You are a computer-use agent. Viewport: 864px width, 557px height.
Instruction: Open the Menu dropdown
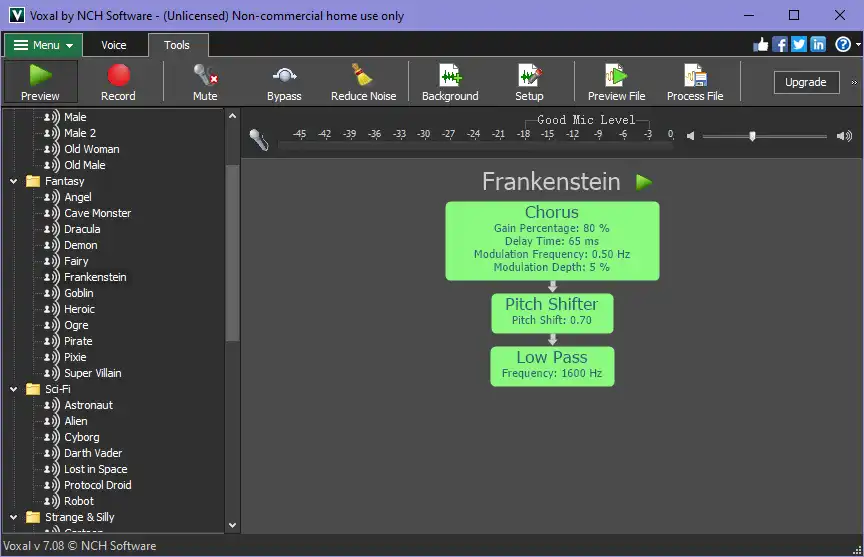coord(44,45)
